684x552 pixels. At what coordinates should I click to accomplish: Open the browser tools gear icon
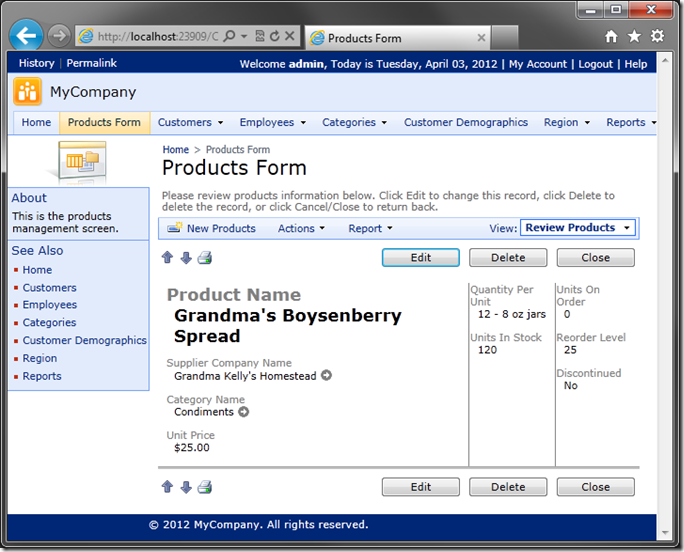[x=657, y=36]
